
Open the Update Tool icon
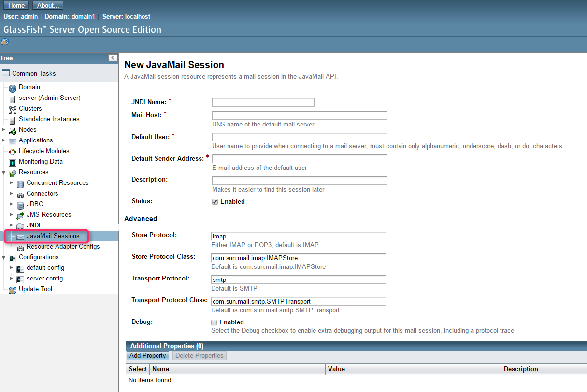[x=12, y=289]
